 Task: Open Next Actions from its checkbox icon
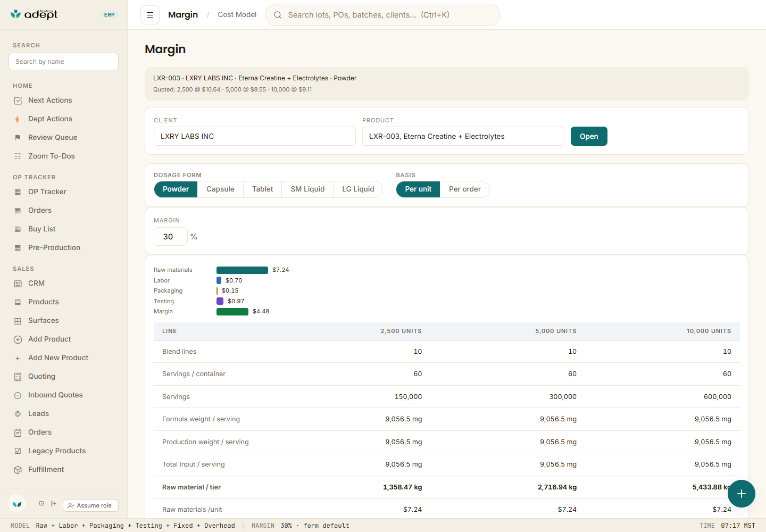click(x=18, y=101)
